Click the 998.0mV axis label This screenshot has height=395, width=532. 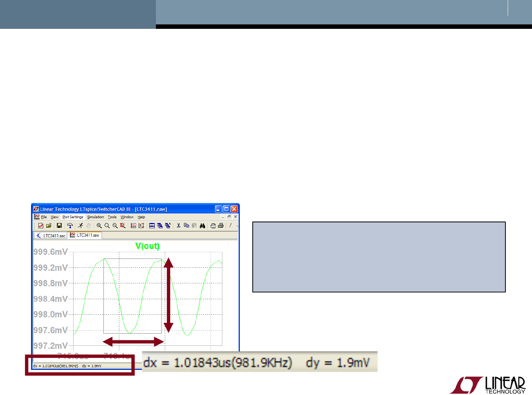pyautogui.click(x=51, y=314)
